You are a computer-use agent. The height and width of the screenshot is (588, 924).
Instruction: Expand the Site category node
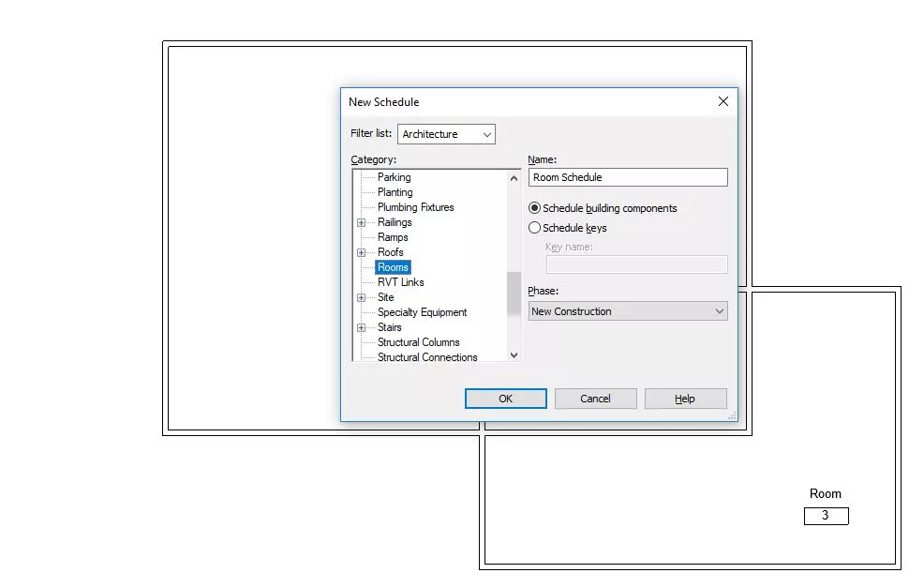[x=361, y=298]
